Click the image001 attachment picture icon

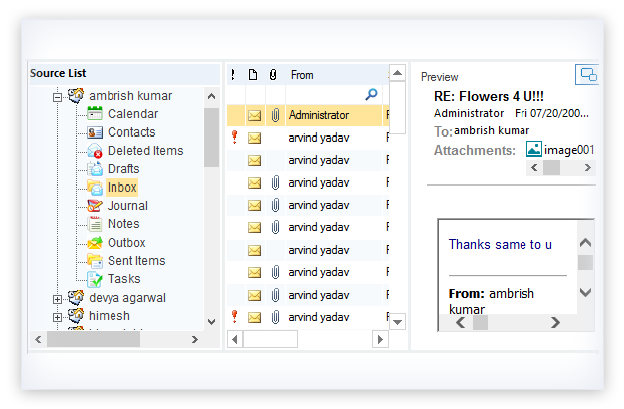pyautogui.click(x=534, y=149)
